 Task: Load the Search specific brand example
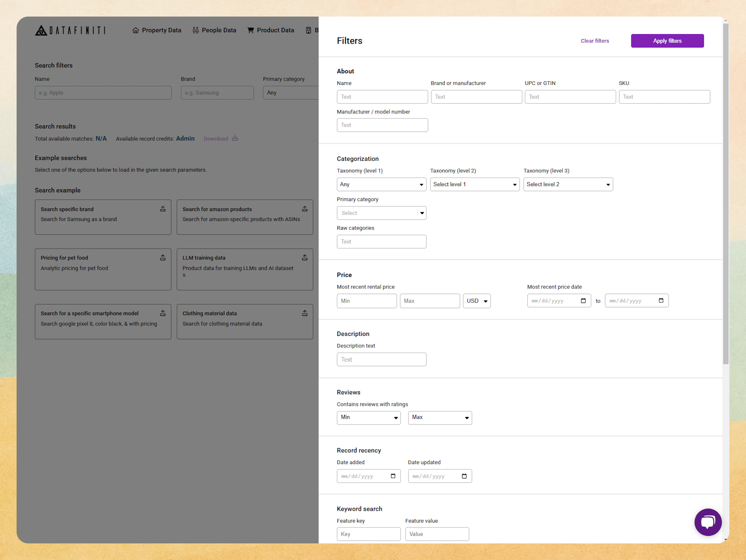[103, 217]
